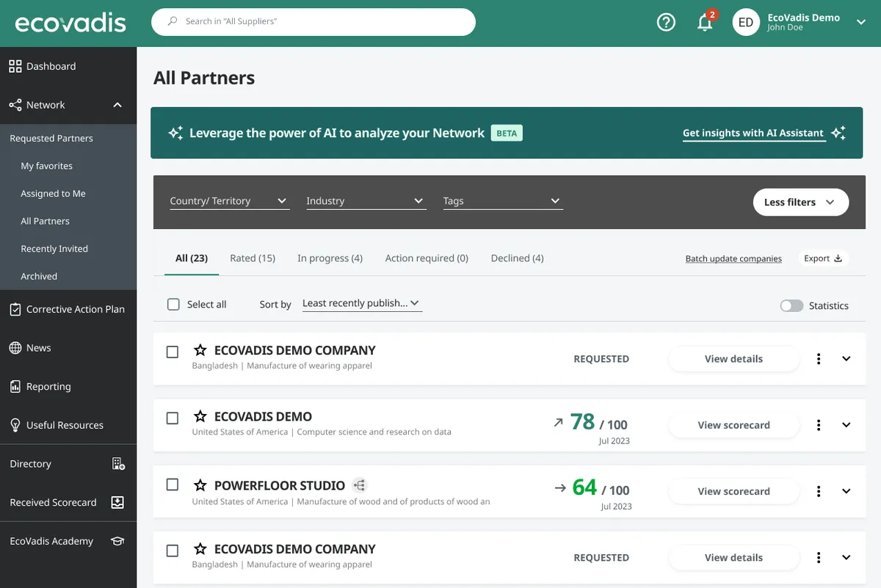Screen dimensions: 881x588
Task: Click the AI sparkle icon beside Get insights link
Action: [x=838, y=133]
